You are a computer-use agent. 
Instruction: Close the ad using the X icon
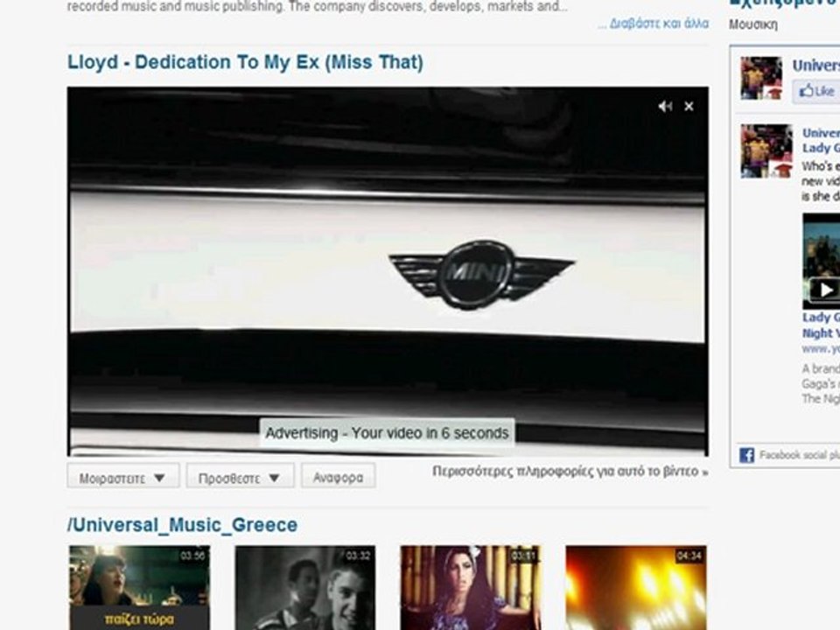[x=689, y=107]
